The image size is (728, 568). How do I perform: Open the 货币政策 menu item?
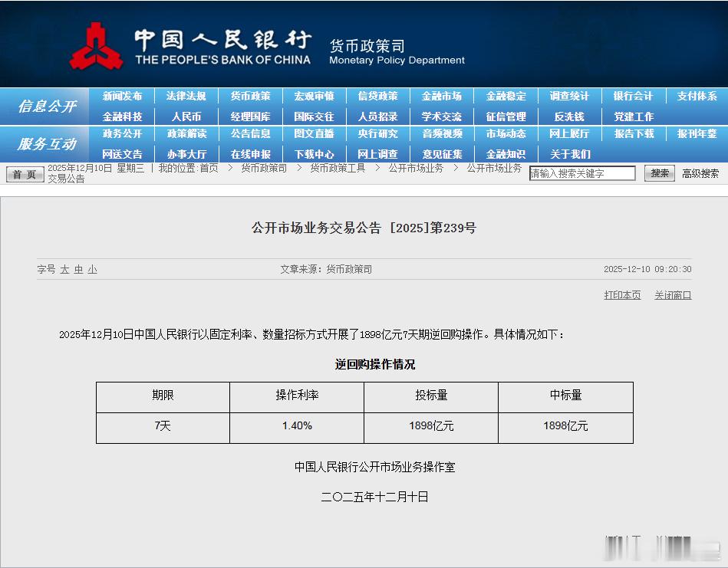point(252,97)
